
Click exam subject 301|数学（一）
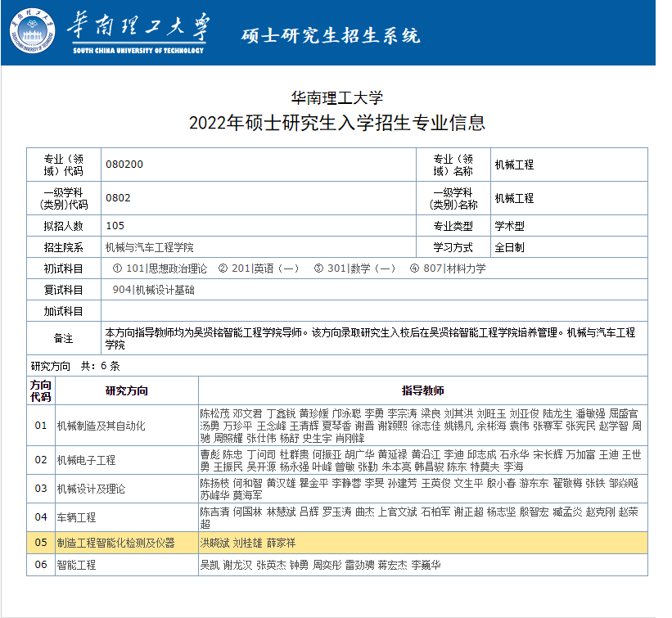pos(361,268)
